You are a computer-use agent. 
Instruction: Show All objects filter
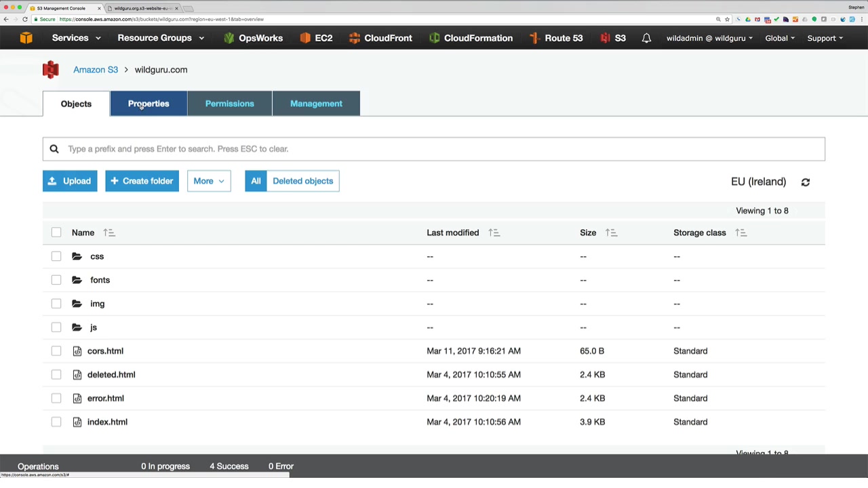coord(256,181)
